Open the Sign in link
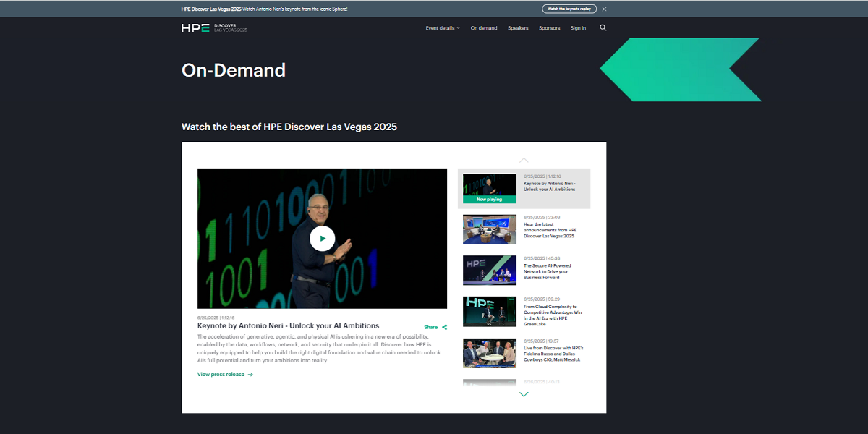This screenshot has height=434, width=868. 578,28
